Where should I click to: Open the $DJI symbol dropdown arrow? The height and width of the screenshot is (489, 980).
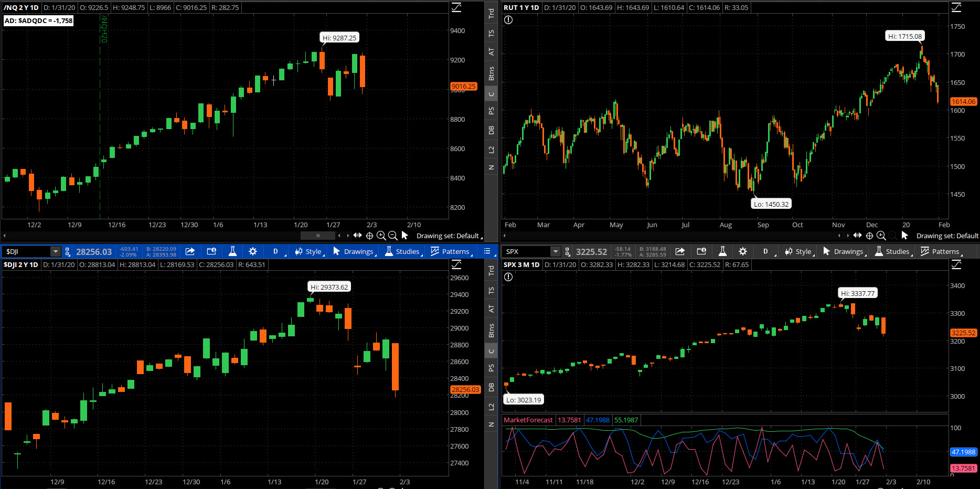point(55,251)
